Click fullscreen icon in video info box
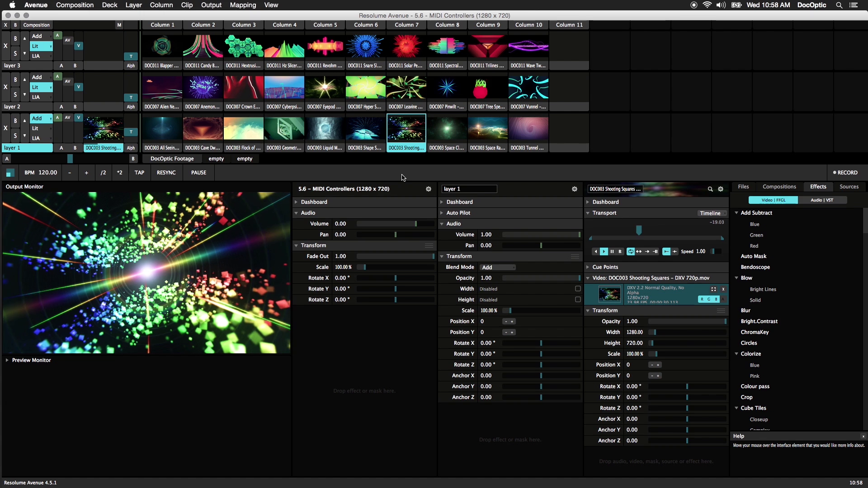The image size is (868, 488). [713, 289]
